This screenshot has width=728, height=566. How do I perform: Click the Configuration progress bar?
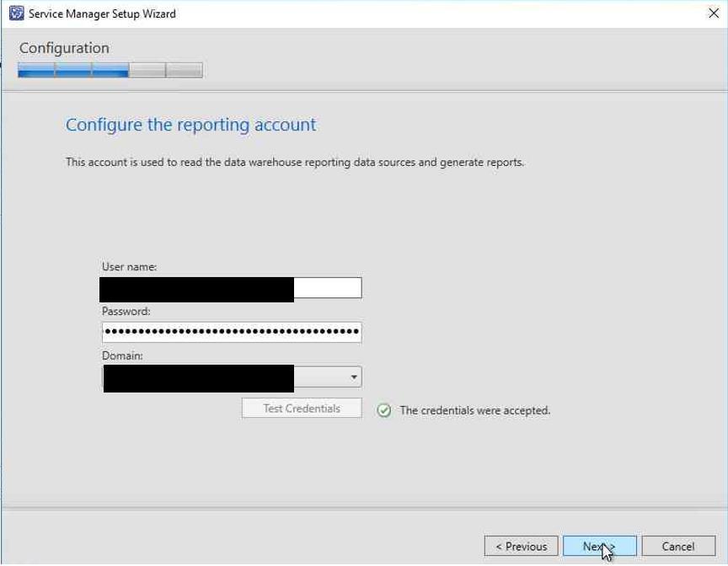(110, 70)
